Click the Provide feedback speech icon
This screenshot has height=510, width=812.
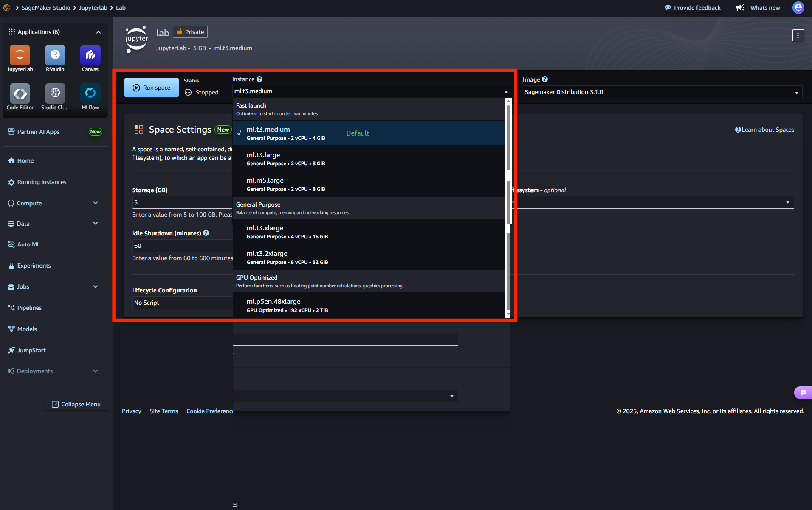point(668,8)
